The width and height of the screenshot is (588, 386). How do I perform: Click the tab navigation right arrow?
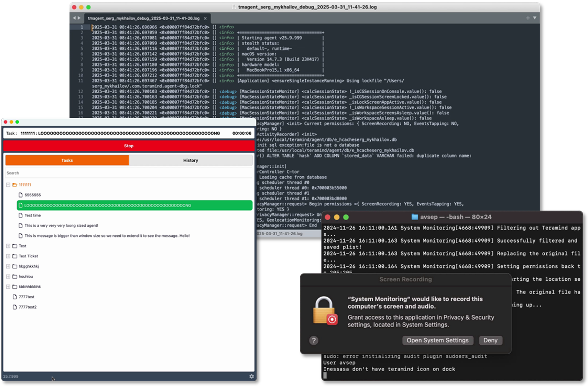pos(79,18)
